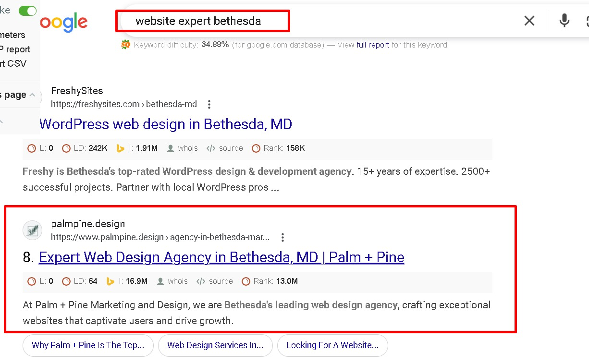Click the 'meters' sidebar item
Screen dimensions: 589x364
point(13,35)
